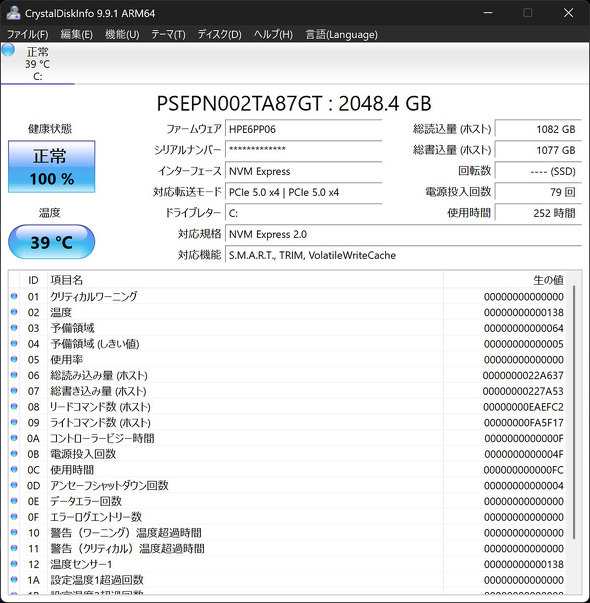The width and height of the screenshot is (590, 603).
Task: Click status dot for 0E データエラー回数 row
Action: click(x=14, y=501)
